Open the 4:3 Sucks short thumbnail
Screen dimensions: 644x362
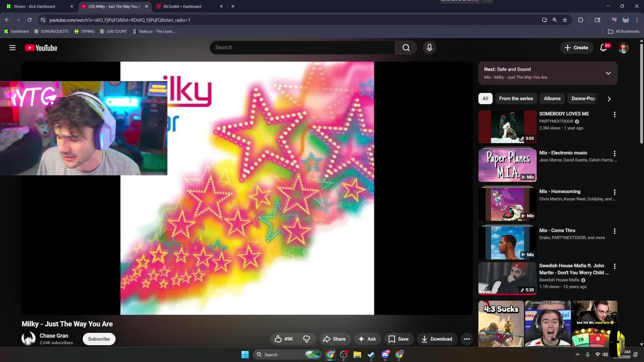coord(501,324)
